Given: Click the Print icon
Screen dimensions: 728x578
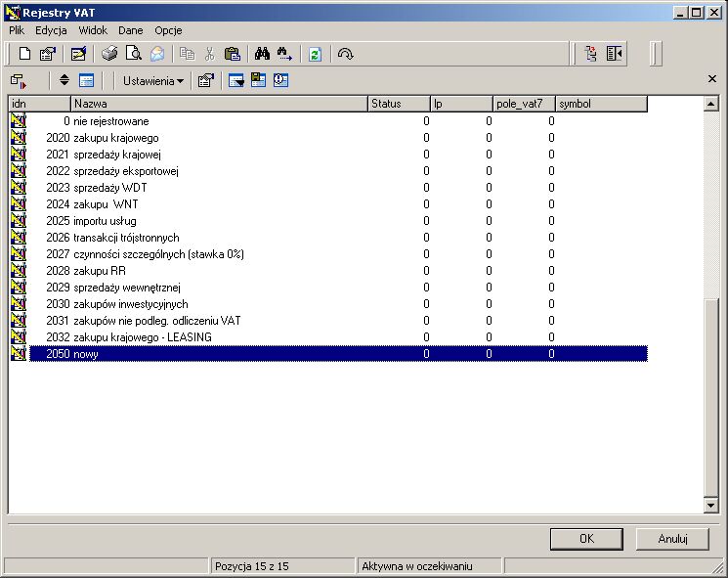Looking at the screenshot, I should (x=109, y=54).
